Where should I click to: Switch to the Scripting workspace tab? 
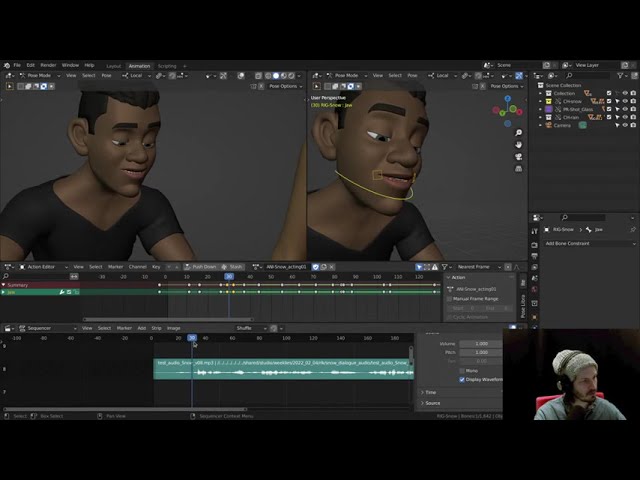[167, 66]
